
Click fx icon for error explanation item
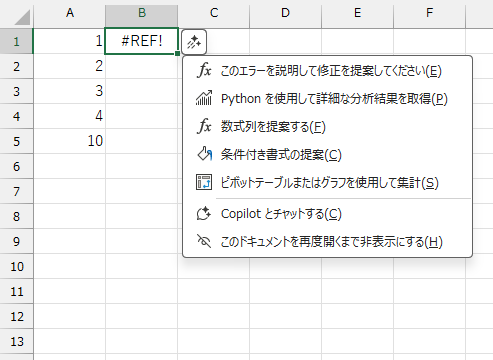204,70
